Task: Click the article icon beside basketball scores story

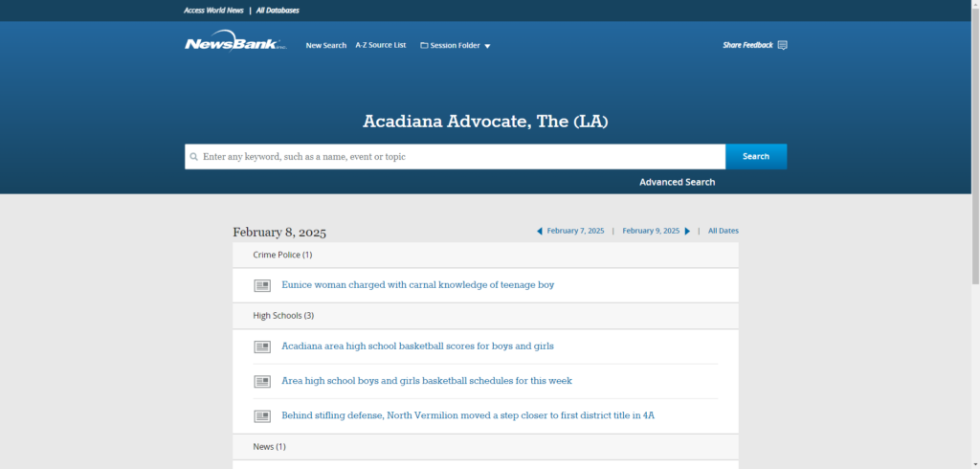Action: [262, 346]
